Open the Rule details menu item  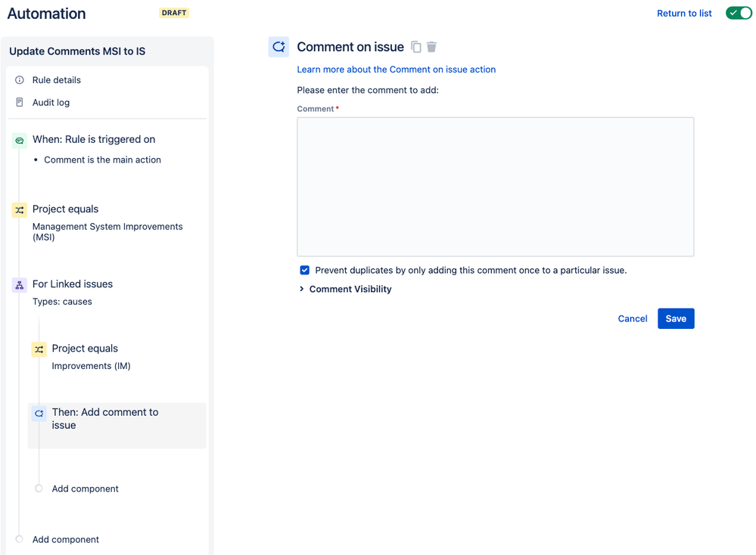[57, 80]
